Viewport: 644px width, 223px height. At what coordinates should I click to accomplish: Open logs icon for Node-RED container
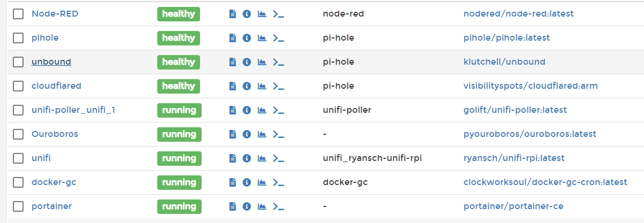click(x=232, y=14)
